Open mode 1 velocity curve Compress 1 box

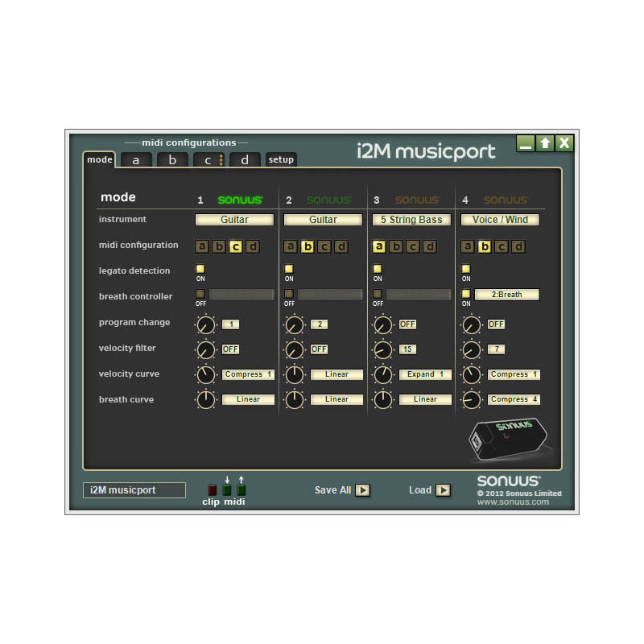coord(248,374)
